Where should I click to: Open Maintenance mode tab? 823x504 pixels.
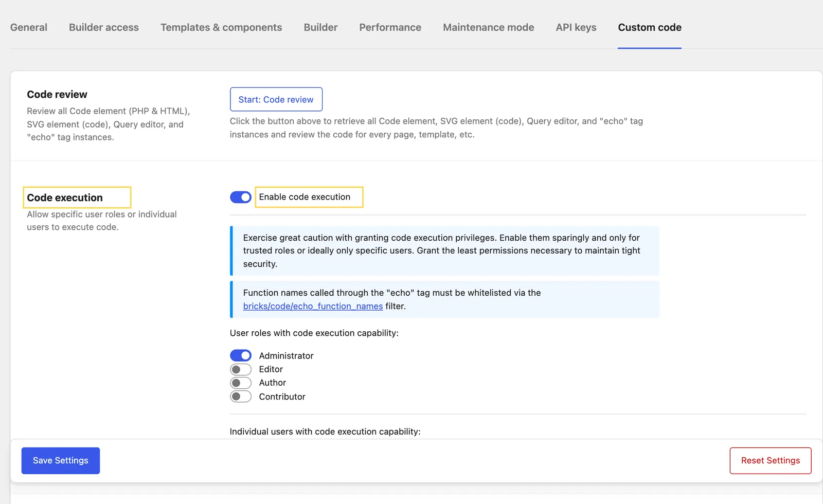488,27
